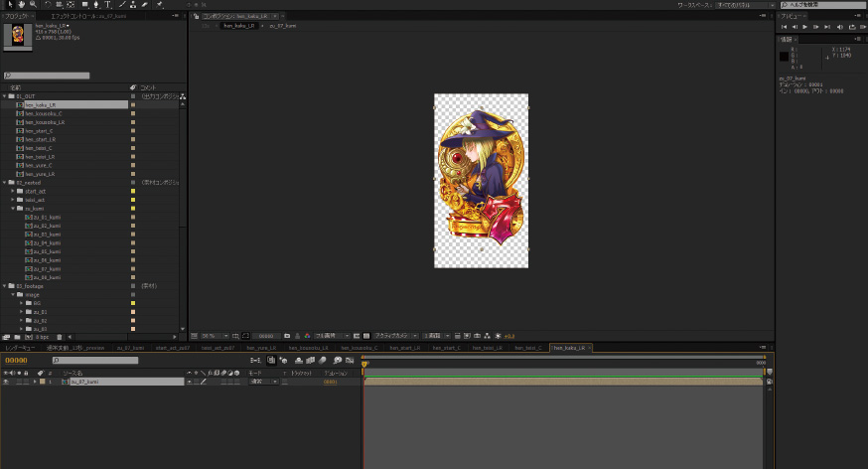Create a new composition from Project panel footer

29,337
